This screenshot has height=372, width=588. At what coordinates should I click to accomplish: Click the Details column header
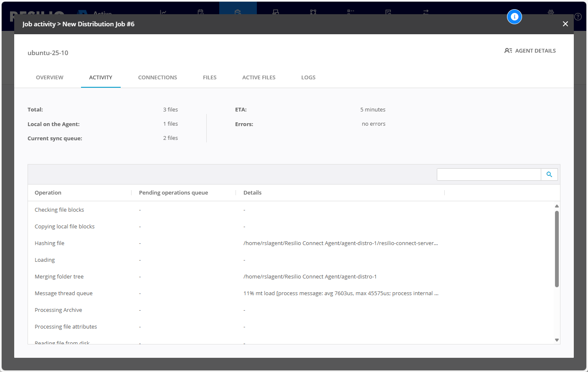pos(252,192)
